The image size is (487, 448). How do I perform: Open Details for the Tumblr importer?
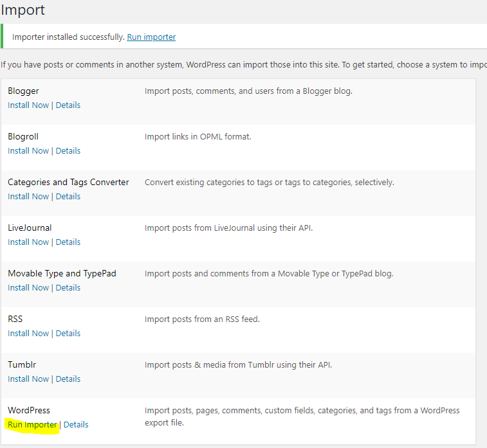(68, 379)
